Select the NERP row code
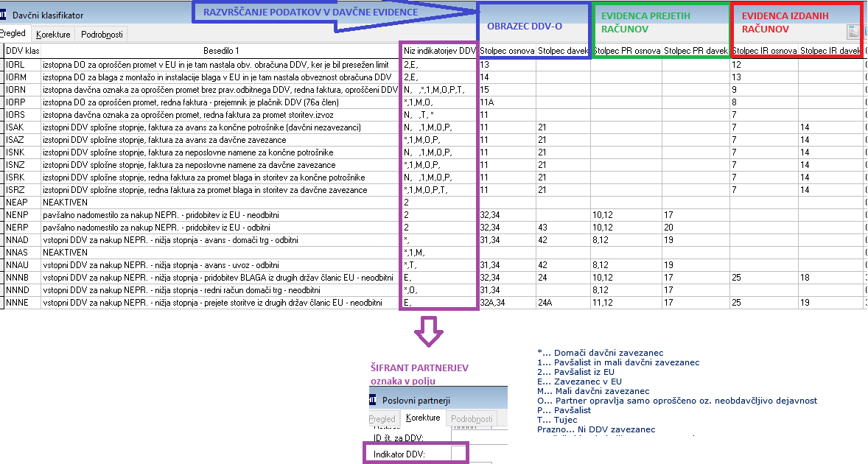Screen dimensions: 868x464 (x=17, y=228)
